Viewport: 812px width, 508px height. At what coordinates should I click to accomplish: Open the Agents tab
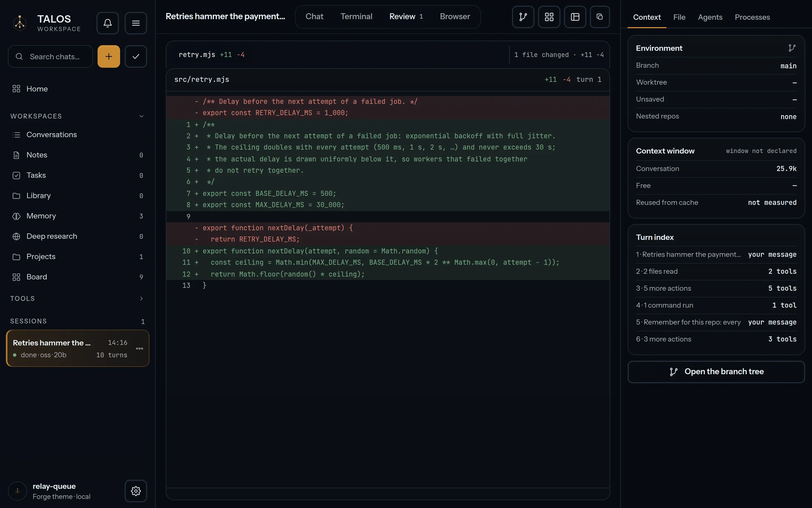point(710,17)
